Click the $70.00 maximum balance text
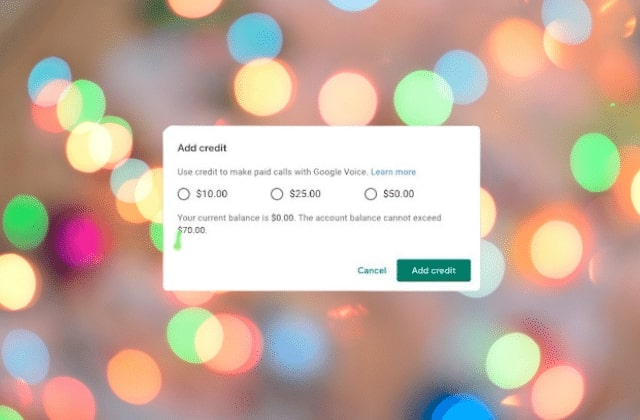 click(x=192, y=230)
